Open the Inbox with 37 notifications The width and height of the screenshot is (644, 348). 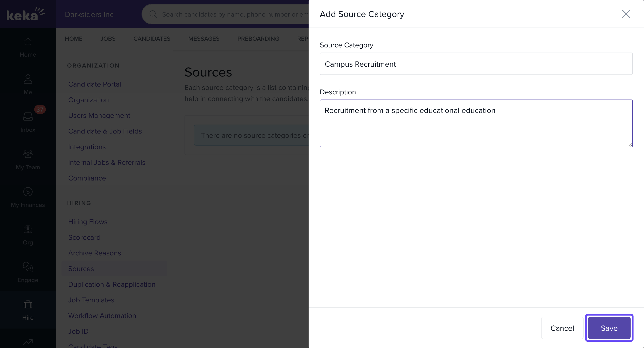(x=28, y=122)
